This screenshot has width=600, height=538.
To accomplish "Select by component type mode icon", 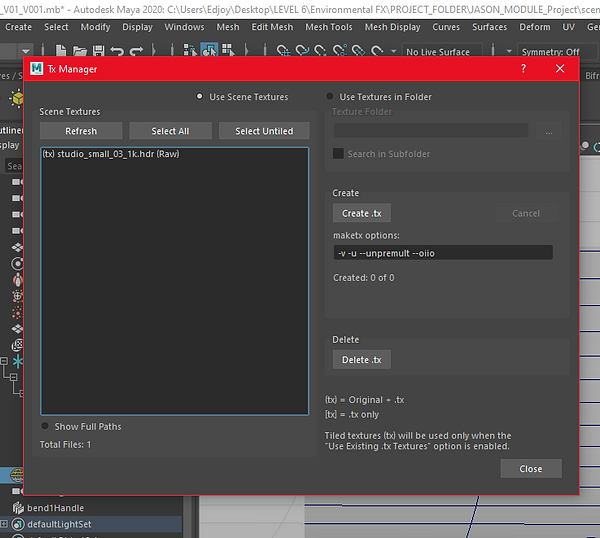I will pyautogui.click(x=228, y=51).
